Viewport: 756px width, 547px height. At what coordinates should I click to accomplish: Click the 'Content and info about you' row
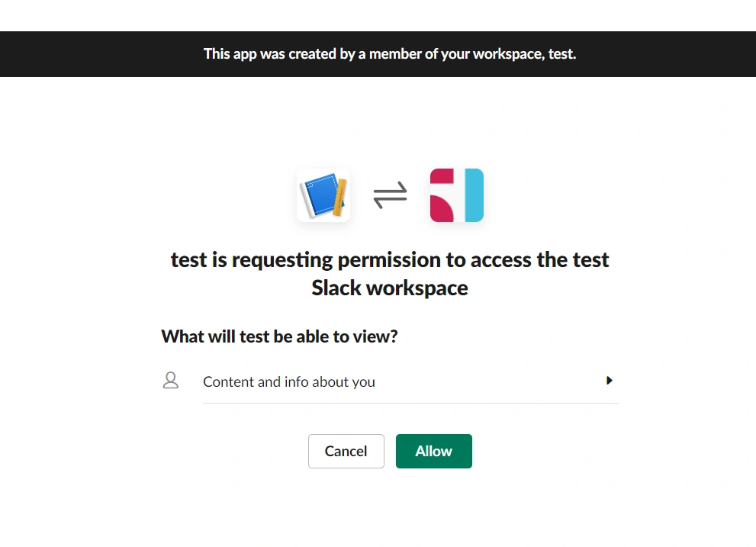[x=289, y=381]
